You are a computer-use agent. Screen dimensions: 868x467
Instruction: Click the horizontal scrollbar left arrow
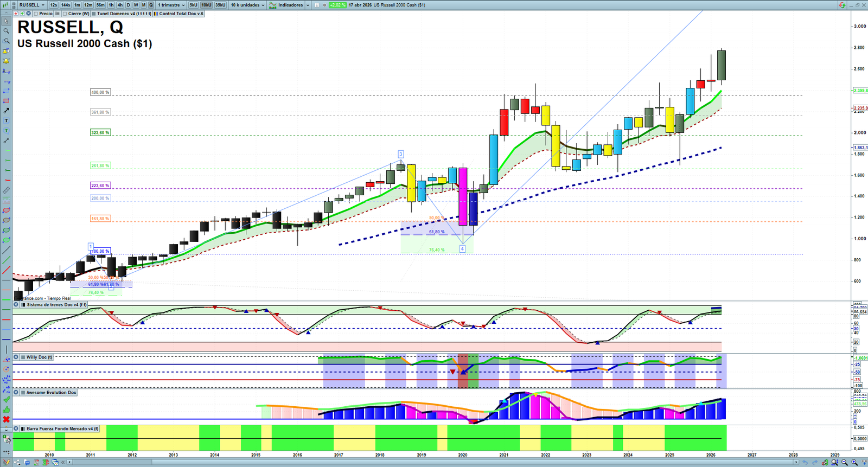click(69, 463)
